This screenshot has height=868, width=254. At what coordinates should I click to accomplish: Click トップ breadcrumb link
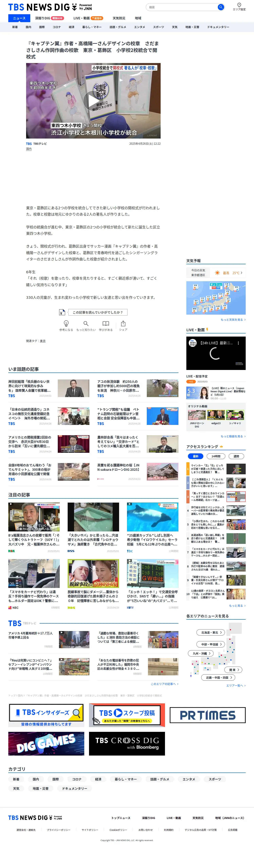12,695
